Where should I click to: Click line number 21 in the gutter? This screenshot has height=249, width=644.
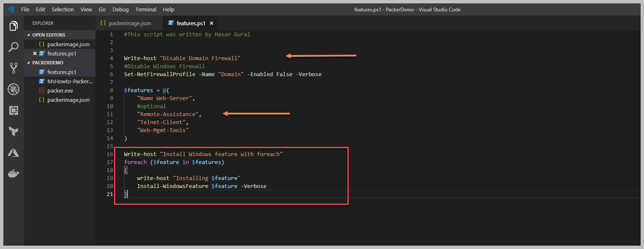click(x=110, y=194)
